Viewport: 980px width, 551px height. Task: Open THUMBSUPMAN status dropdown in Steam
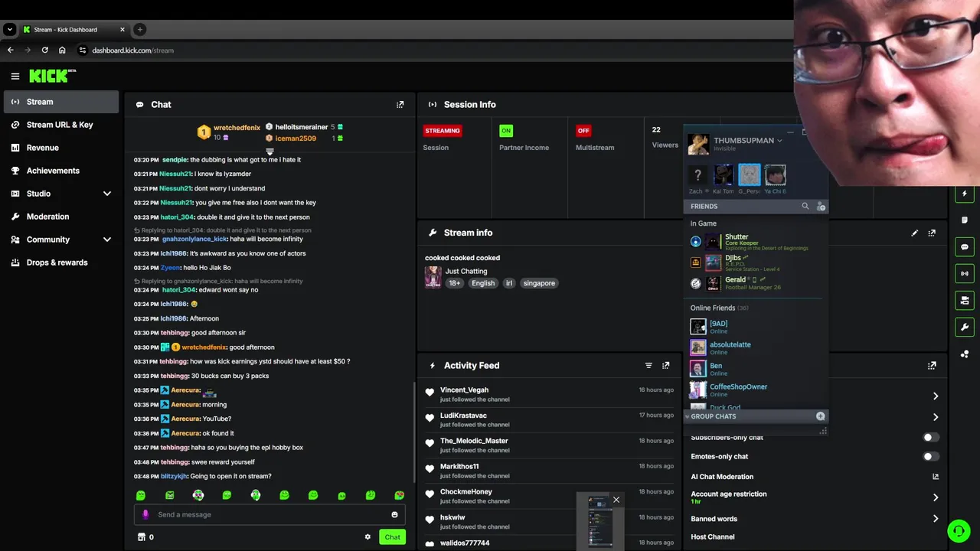tap(779, 141)
